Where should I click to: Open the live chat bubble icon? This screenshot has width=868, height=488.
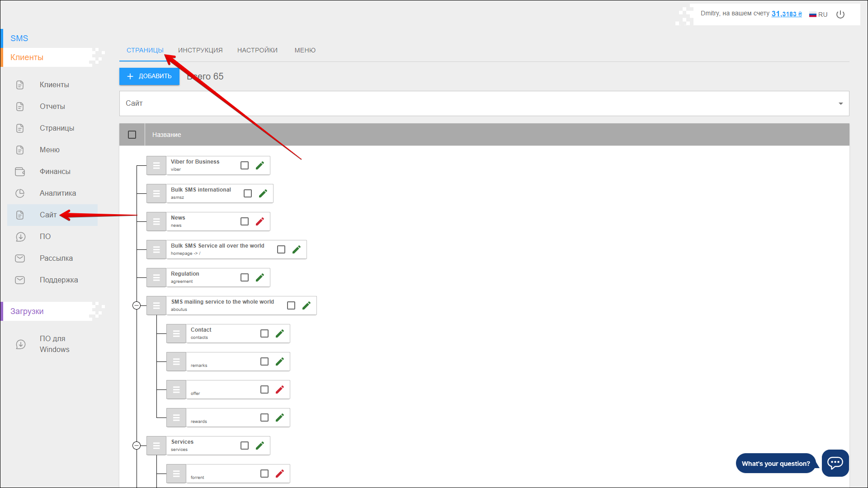835,463
